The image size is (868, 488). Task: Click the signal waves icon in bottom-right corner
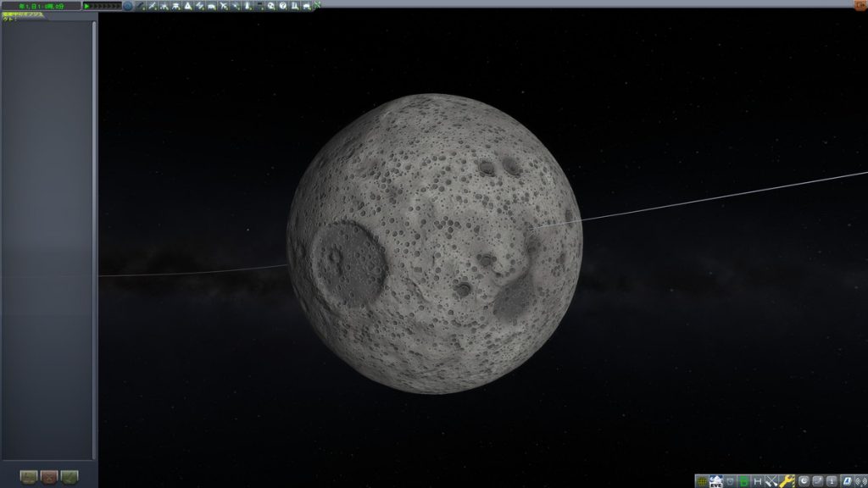tap(861, 481)
